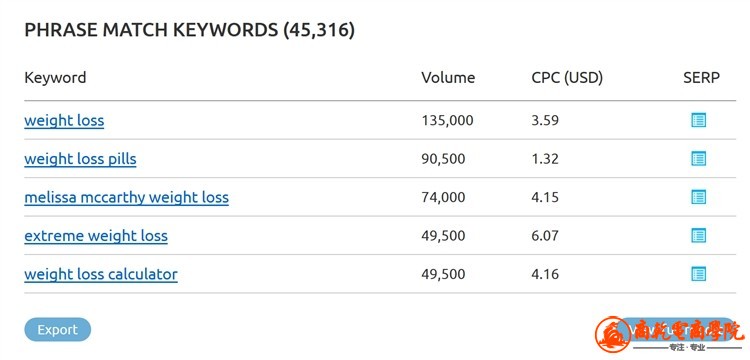Image resolution: width=750 pixels, height=360 pixels.
Task: Open SERP icon for weight loss pills
Action: 698,159
